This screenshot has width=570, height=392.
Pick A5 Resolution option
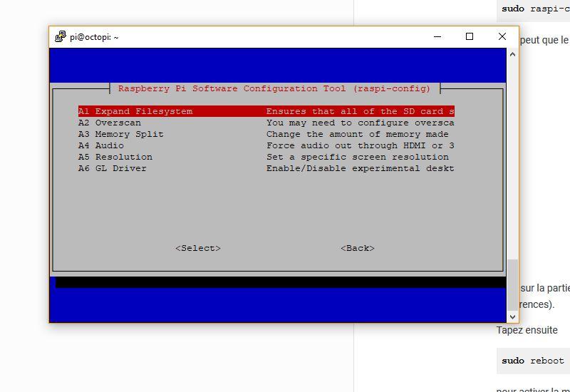pos(266,157)
